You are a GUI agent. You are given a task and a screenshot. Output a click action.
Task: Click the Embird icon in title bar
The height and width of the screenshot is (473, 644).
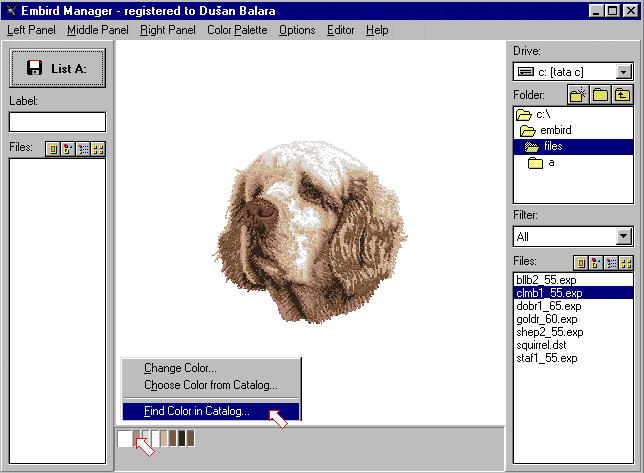(11, 10)
